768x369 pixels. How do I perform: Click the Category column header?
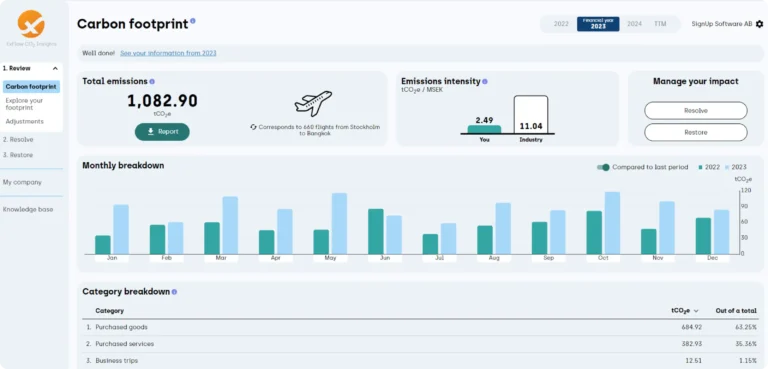[x=109, y=311]
